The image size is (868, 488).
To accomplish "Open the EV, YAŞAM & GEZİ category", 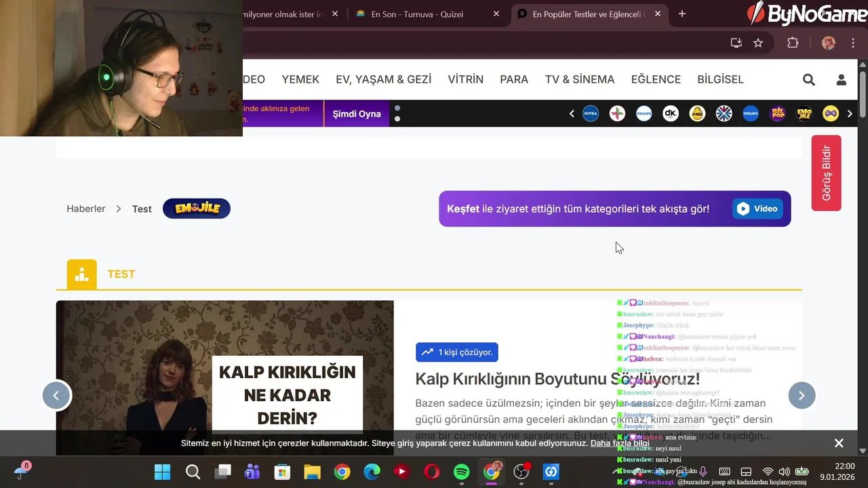I will pyautogui.click(x=383, y=79).
